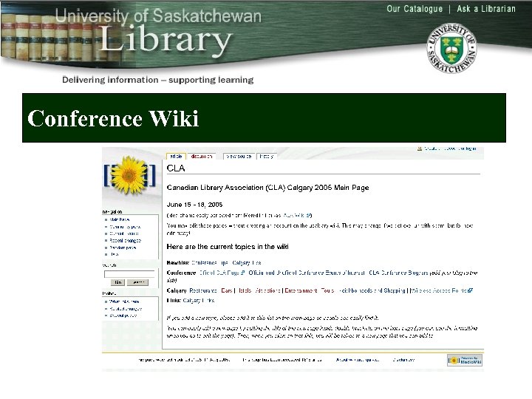The height and width of the screenshot is (399, 532).
Task: Open the Tours link in Calgary row
Action: pyautogui.click(x=327, y=290)
